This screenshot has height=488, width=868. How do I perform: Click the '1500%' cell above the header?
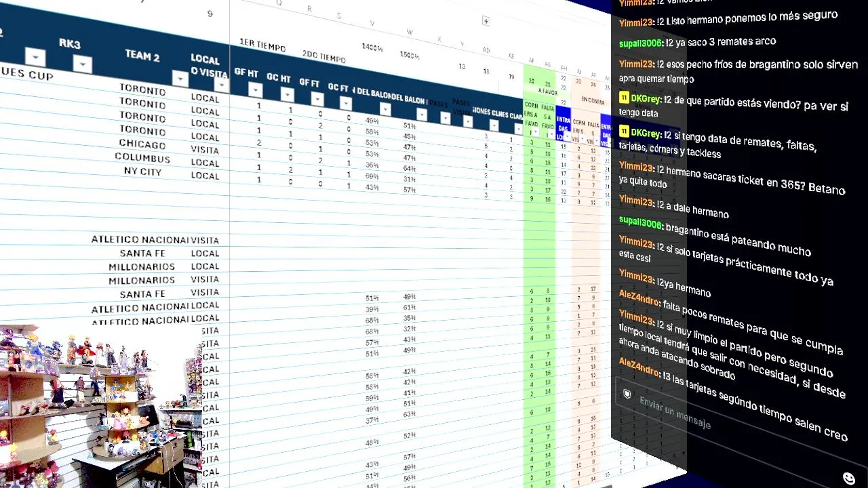point(410,54)
